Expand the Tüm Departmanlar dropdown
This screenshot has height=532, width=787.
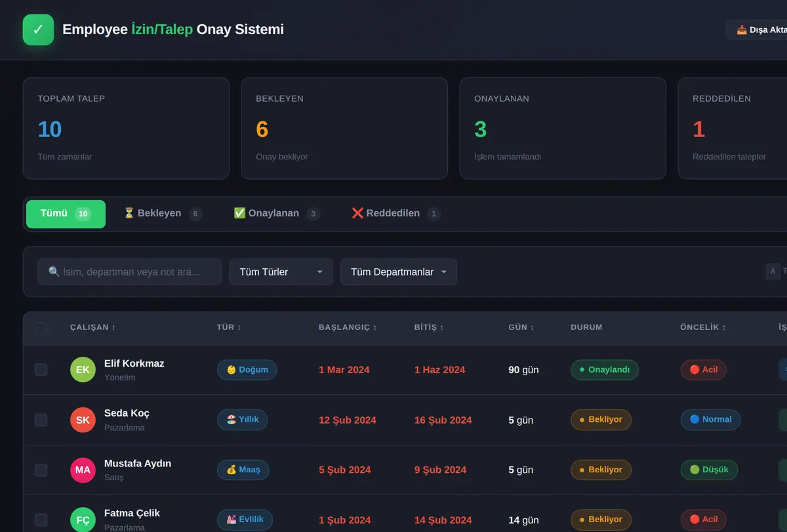click(399, 272)
